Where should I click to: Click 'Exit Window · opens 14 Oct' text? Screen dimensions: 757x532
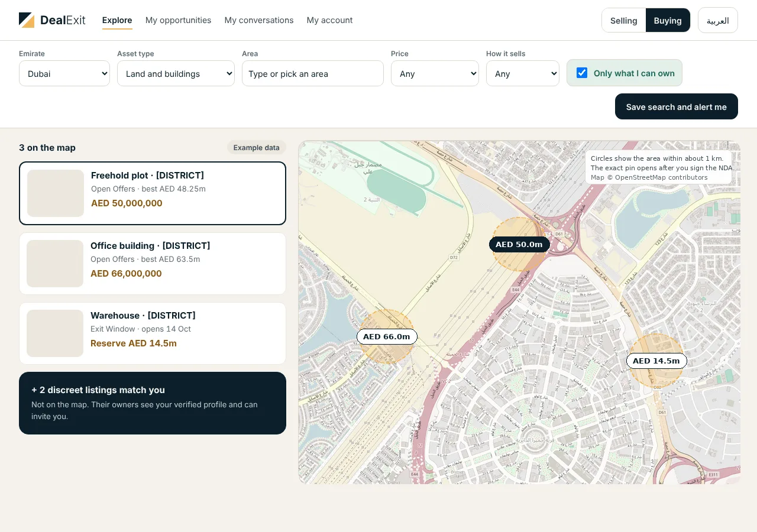tap(141, 329)
